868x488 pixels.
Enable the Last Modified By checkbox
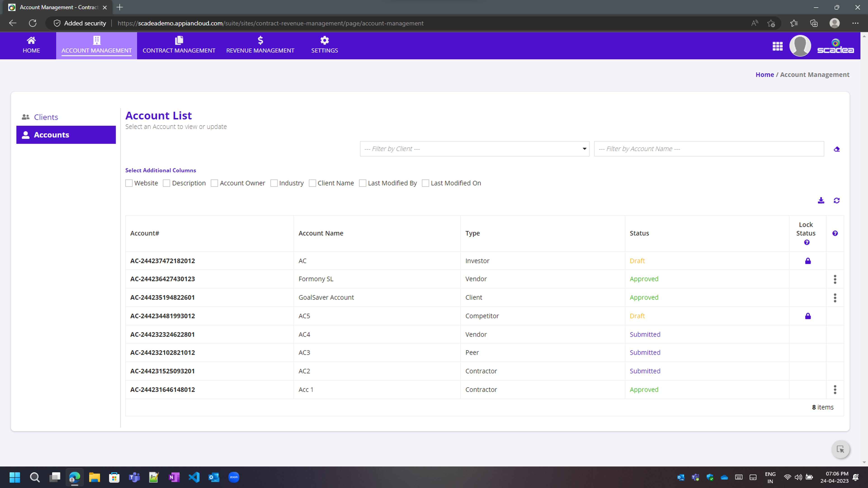363,183
